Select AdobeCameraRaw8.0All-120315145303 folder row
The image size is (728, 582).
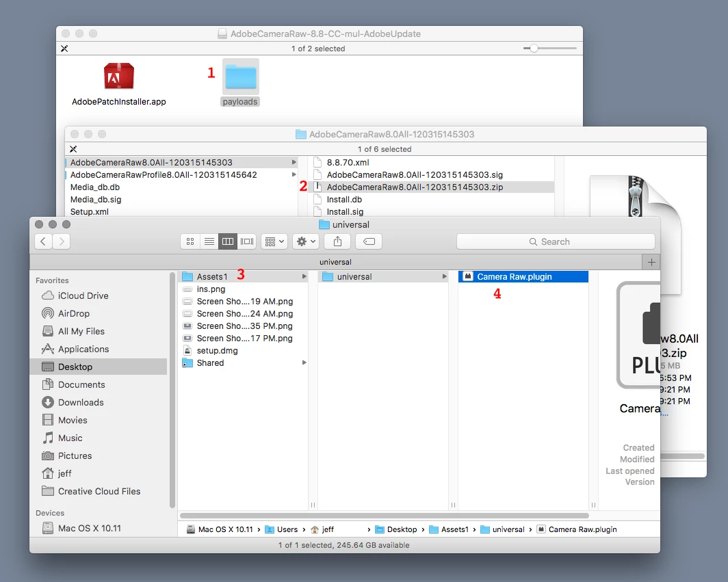pyautogui.click(x=181, y=163)
